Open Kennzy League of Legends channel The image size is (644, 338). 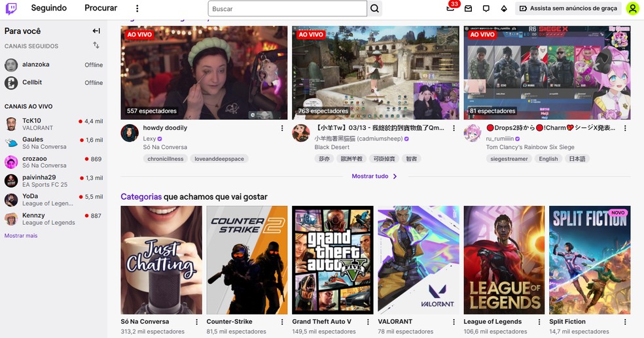tap(54, 218)
